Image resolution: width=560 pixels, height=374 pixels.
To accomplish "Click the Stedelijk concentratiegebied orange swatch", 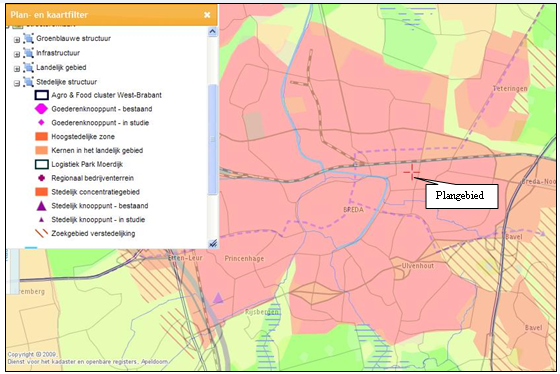I will coord(41,192).
